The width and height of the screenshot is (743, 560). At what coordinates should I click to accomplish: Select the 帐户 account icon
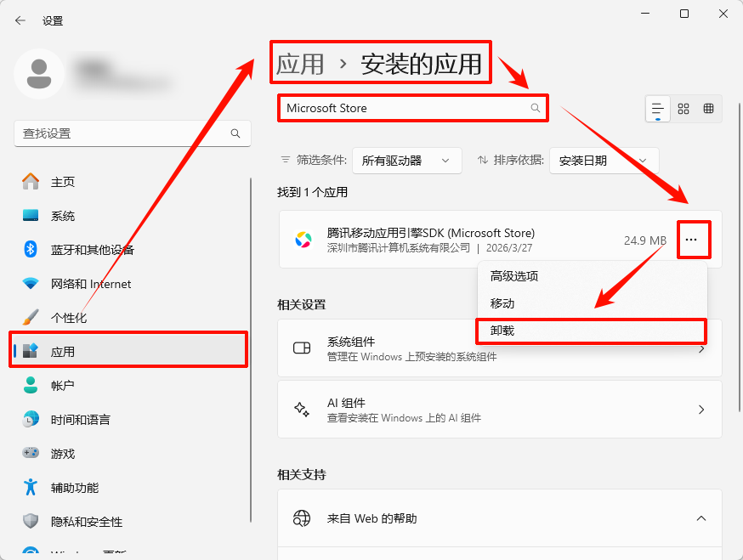(x=30, y=385)
